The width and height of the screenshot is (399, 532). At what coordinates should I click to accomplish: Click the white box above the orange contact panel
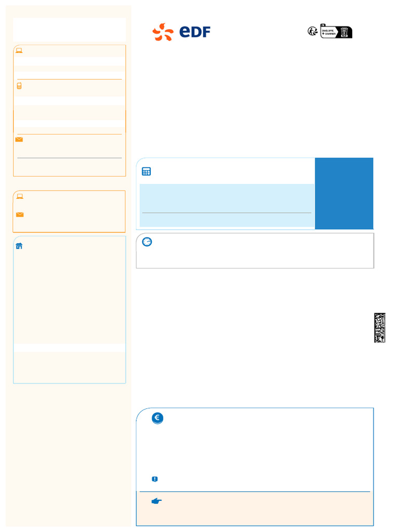(x=69, y=30)
